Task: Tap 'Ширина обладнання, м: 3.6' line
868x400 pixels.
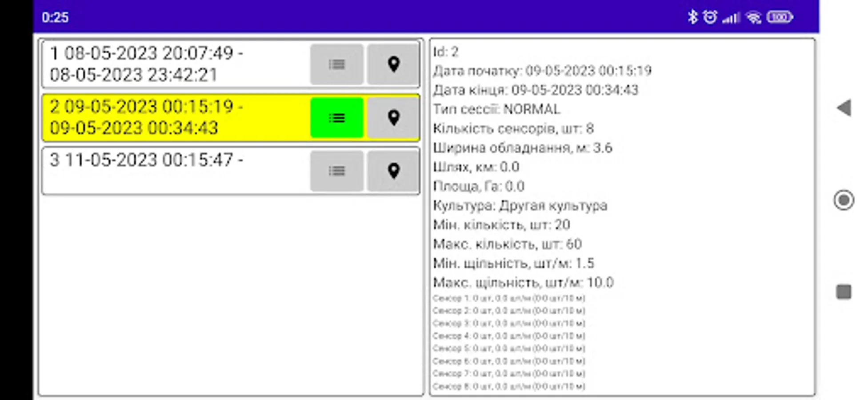Action: tap(523, 148)
